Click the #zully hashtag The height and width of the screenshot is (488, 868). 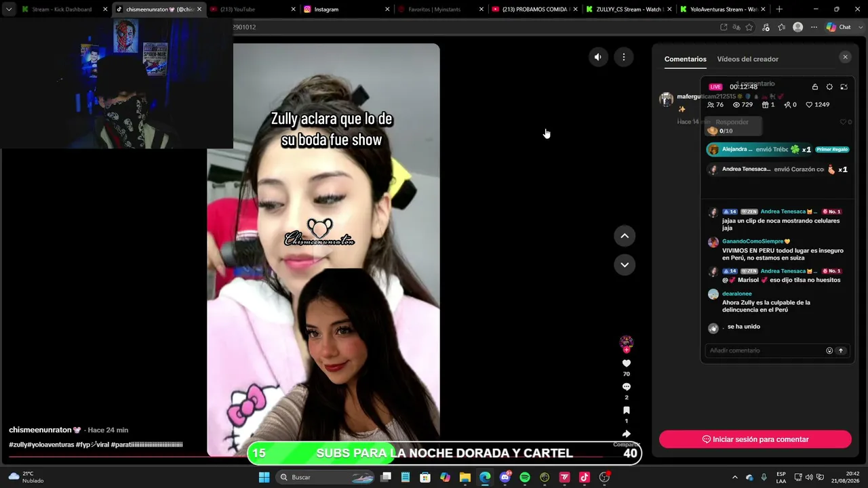(18, 445)
